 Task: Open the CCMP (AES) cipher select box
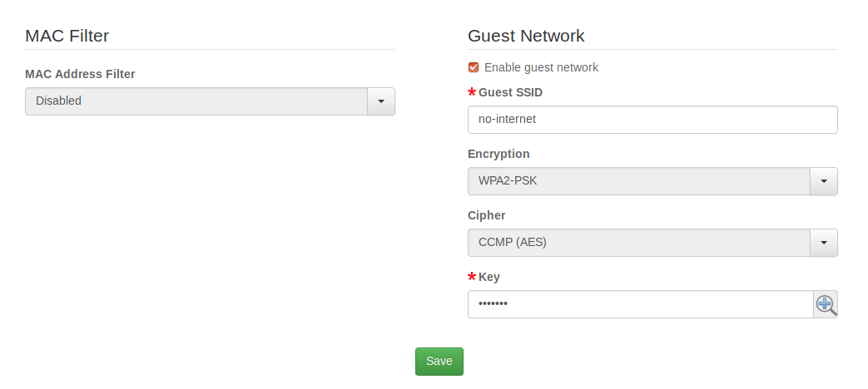(639, 243)
